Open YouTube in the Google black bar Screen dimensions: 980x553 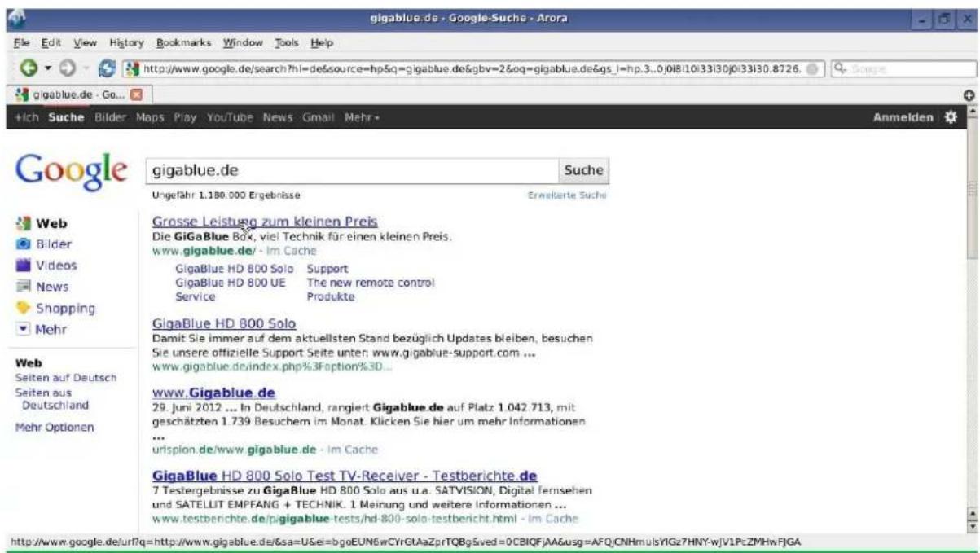click(x=231, y=117)
